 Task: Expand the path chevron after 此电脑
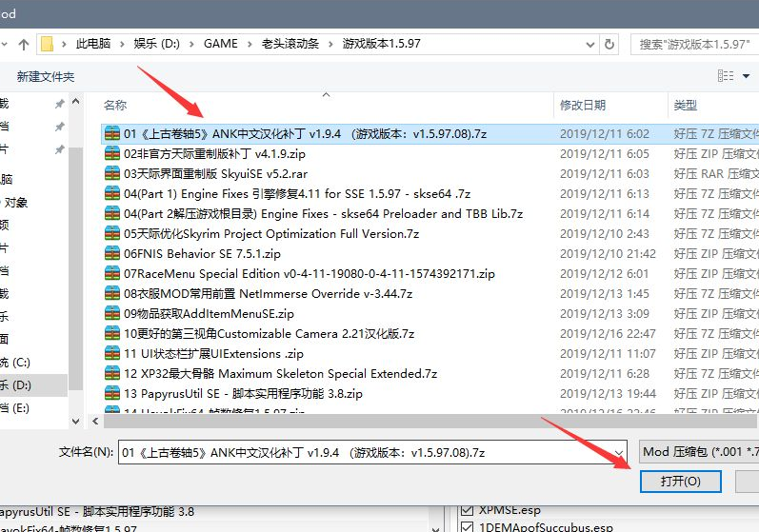click(122, 44)
